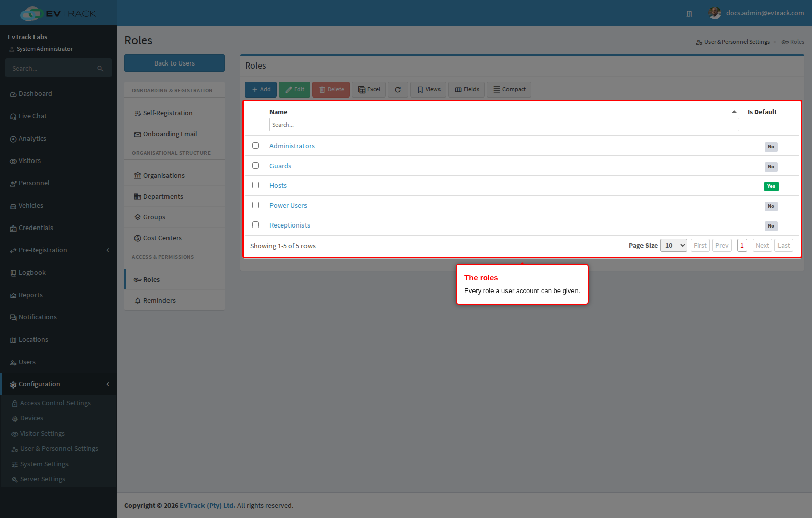Click the Add role button
This screenshot has height=518, width=812.
pyautogui.click(x=261, y=90)
